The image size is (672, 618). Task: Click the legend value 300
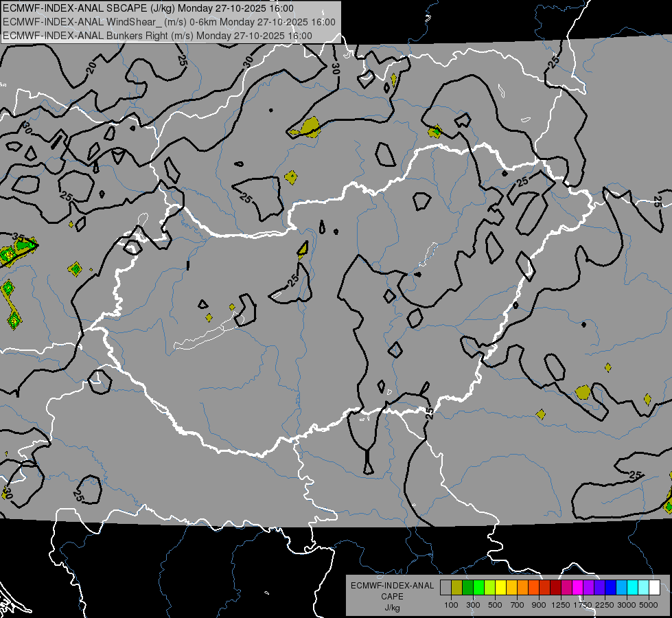473,605
